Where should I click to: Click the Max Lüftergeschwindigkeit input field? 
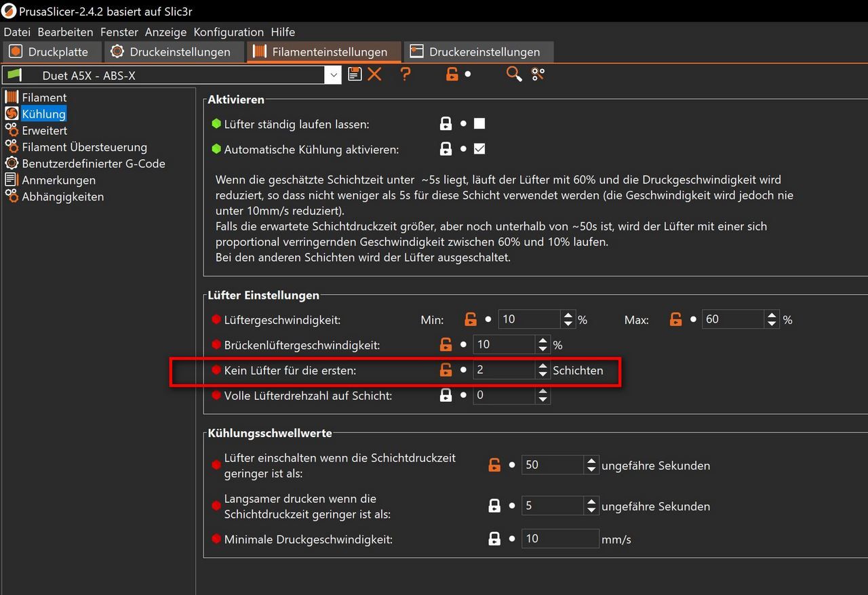734,319
